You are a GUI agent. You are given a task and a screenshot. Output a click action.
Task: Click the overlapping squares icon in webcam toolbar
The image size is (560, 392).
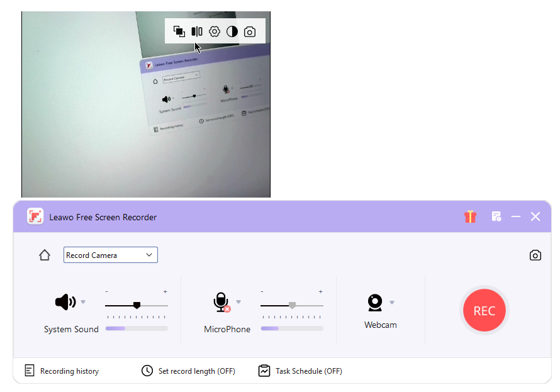179,31
